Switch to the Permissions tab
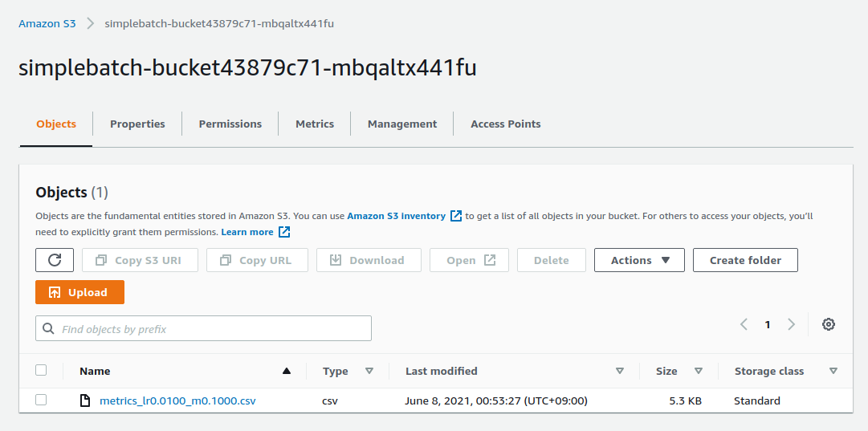 (230, 124)
